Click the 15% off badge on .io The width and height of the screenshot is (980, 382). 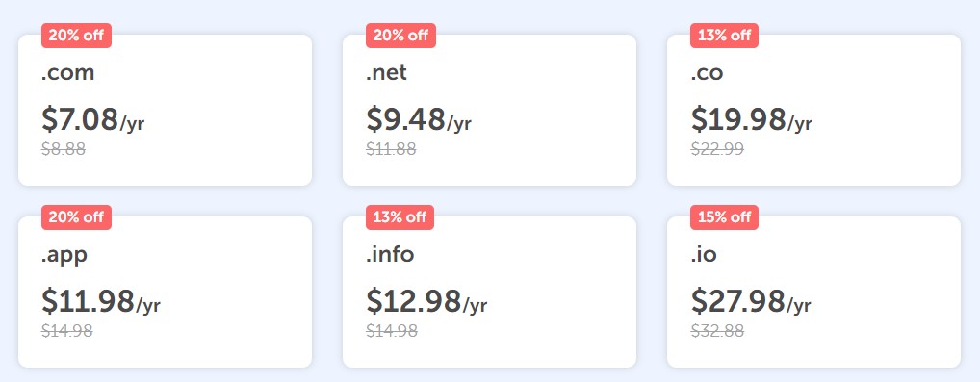point(724,217)
